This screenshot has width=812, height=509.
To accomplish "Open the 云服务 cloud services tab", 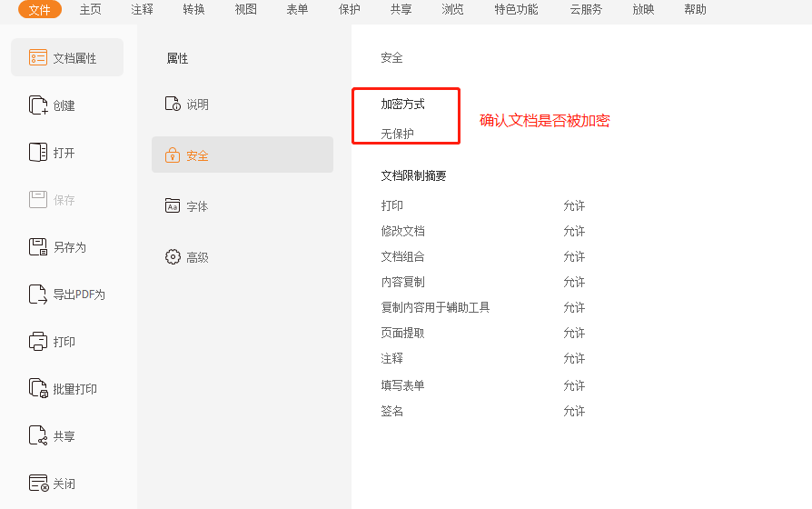I will (586, 9).
